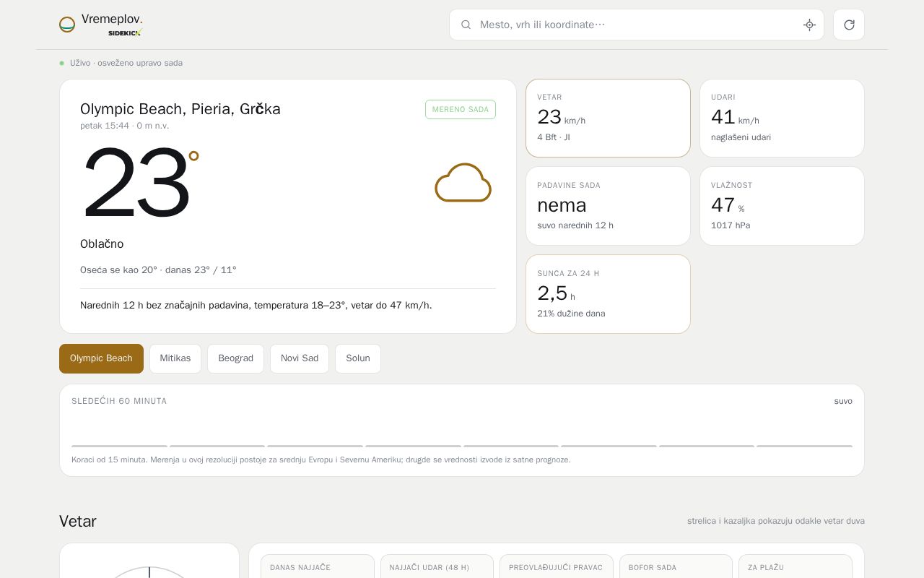Click the 'DANAS NAJJAČE' wind stat card
The width and height of the screenshot is (924, 578).
(318, 566)
